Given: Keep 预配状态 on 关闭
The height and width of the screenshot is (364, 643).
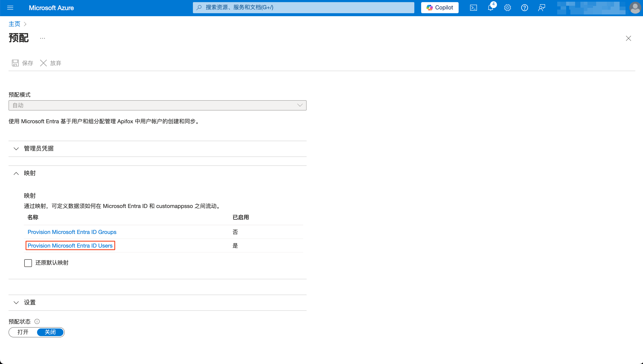Looking at the screenshot, I should click(50, 332).
